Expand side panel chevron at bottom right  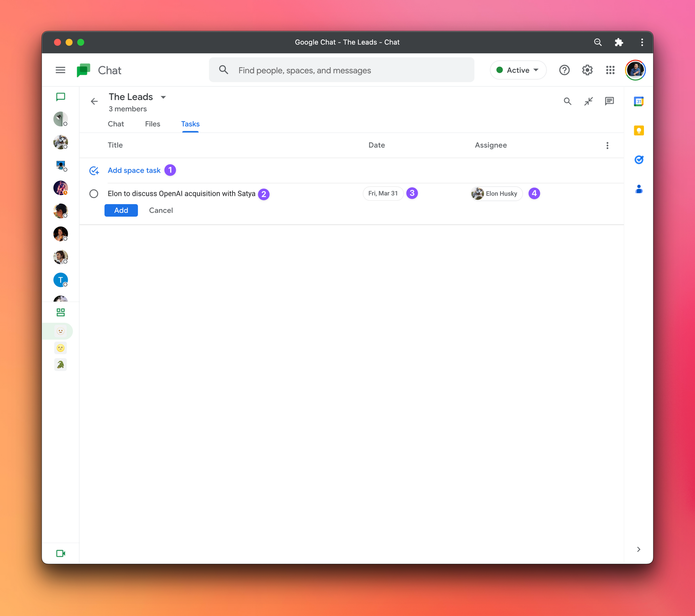click(638, 549)
